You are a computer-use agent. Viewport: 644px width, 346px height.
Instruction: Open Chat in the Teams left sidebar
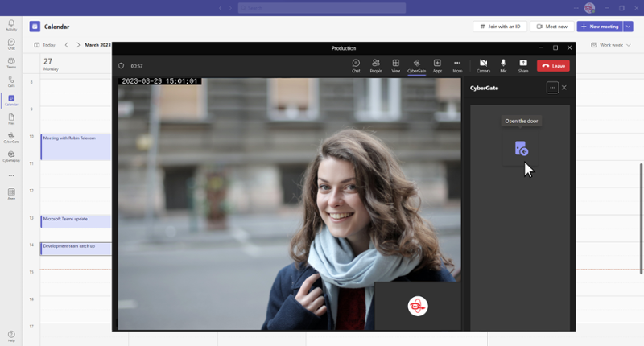tap(11, 44)
